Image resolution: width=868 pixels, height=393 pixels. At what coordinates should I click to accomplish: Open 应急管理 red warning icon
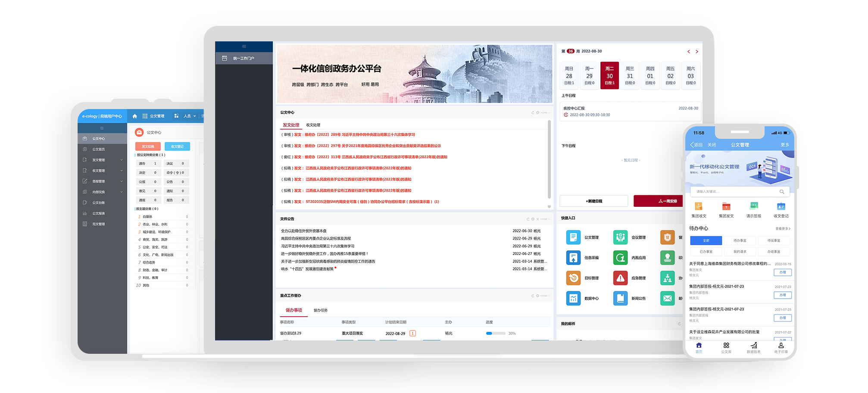tap(620, 278)
